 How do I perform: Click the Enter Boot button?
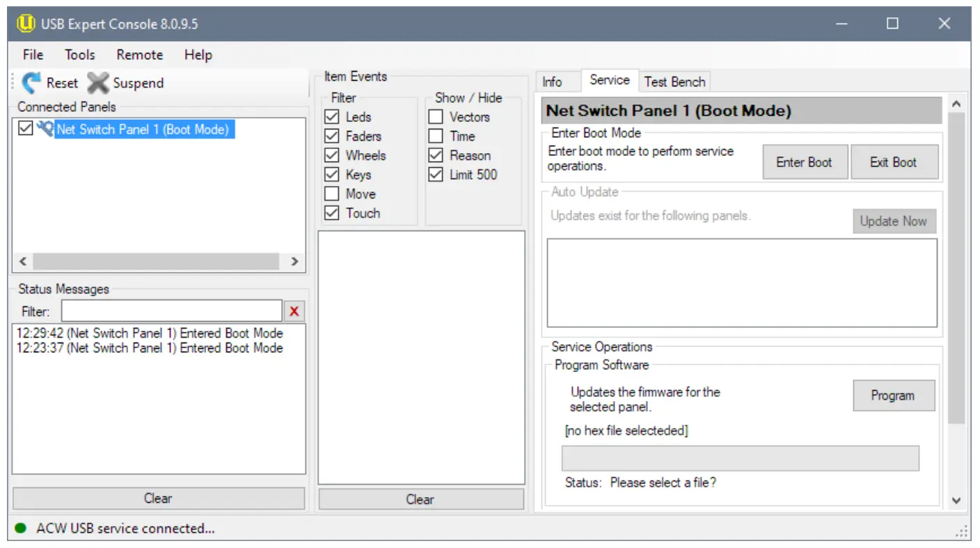[805, 162]
